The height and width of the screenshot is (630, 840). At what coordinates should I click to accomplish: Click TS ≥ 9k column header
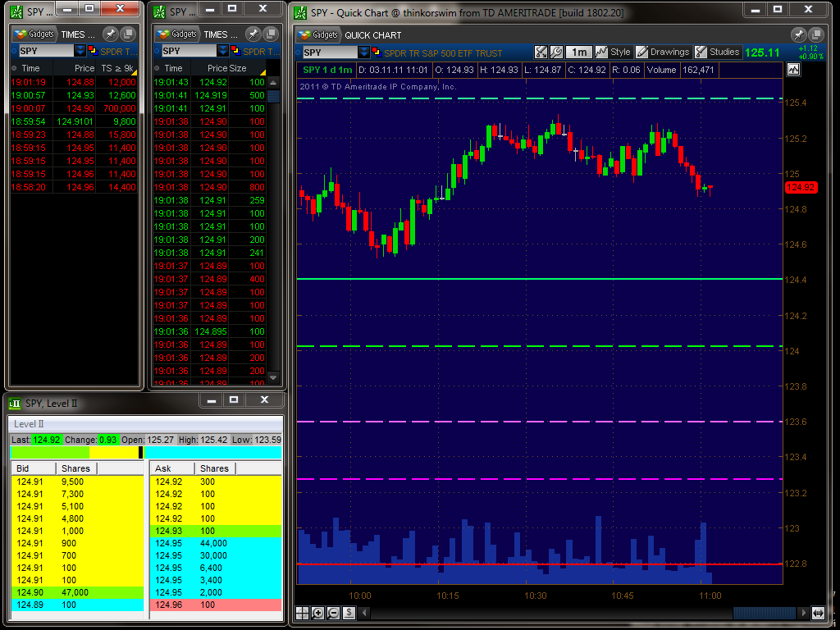116,68
